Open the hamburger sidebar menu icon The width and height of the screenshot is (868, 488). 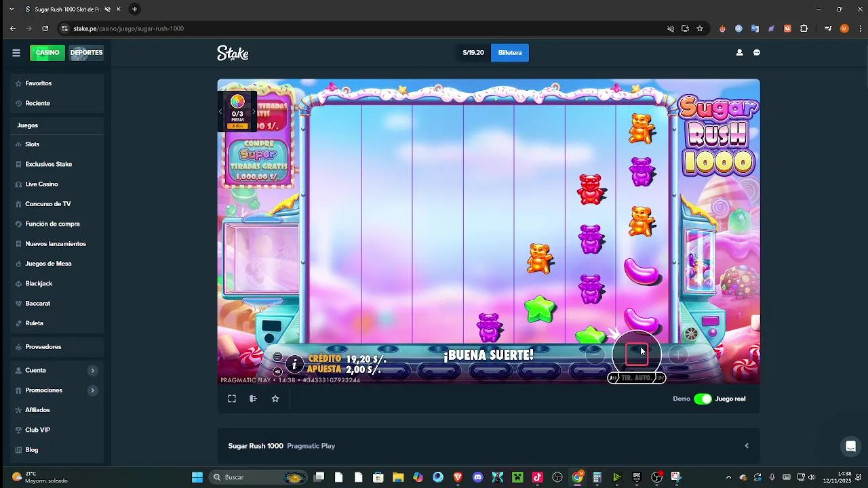(x=16, y=53)
